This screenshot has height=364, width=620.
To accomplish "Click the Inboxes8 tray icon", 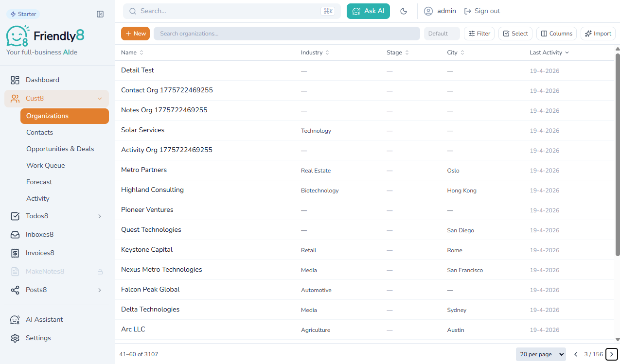I will (15, 235).
